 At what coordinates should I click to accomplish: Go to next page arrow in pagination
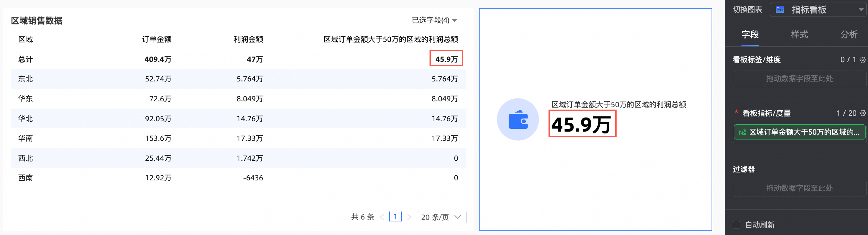pyautogui.click(x=409, y=217)
